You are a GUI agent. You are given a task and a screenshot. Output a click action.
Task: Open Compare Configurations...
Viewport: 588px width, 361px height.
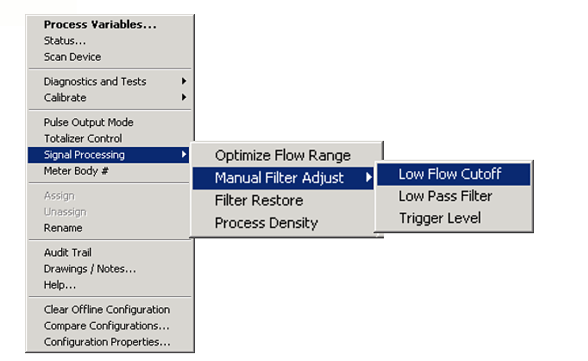click(107, 326)
